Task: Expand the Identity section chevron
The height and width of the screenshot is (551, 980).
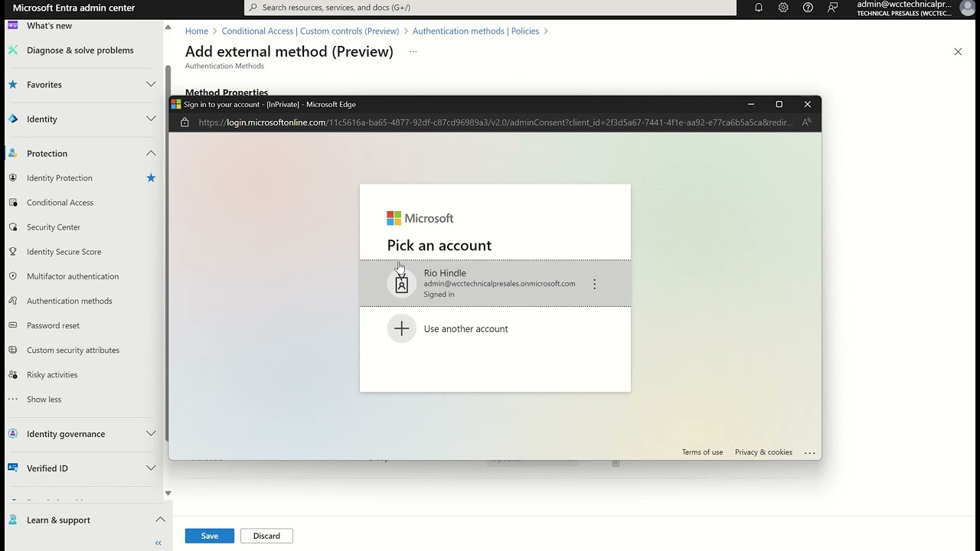Action: (151, 119)
